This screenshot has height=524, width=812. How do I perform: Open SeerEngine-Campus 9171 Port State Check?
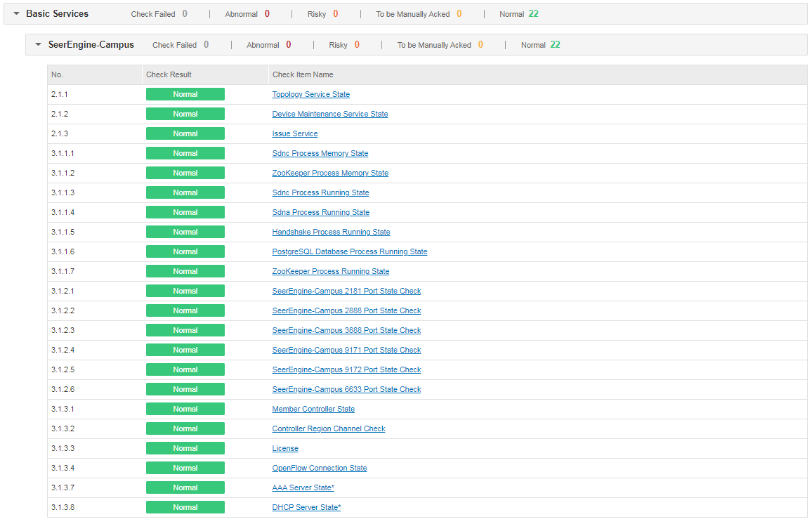click(346, 350)
